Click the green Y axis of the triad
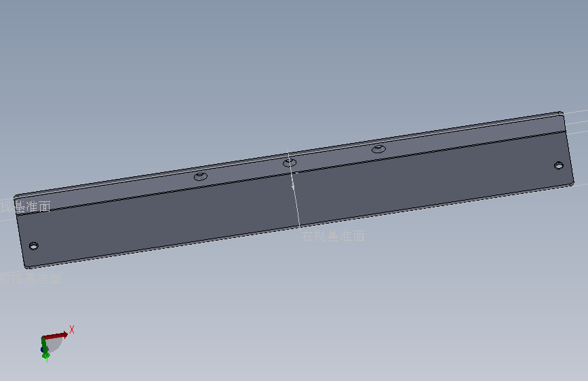 click(x=45, y=348)
